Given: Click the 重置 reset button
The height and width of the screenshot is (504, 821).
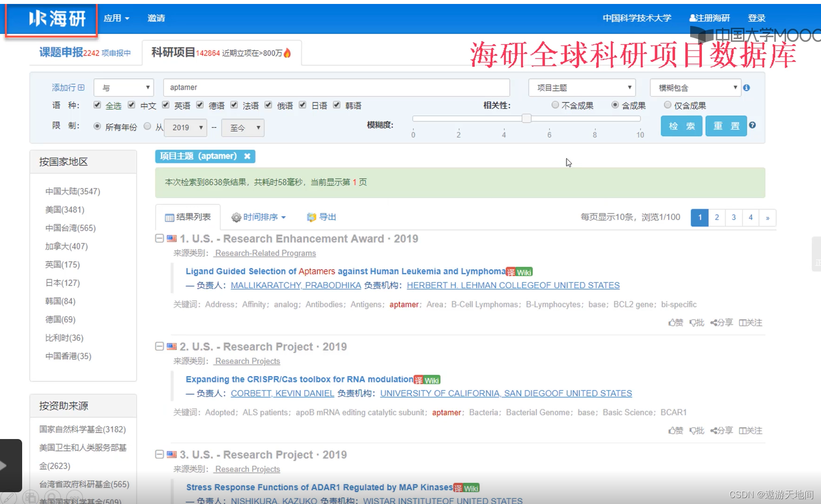Looking at the screenshot, I should point(726,126).
